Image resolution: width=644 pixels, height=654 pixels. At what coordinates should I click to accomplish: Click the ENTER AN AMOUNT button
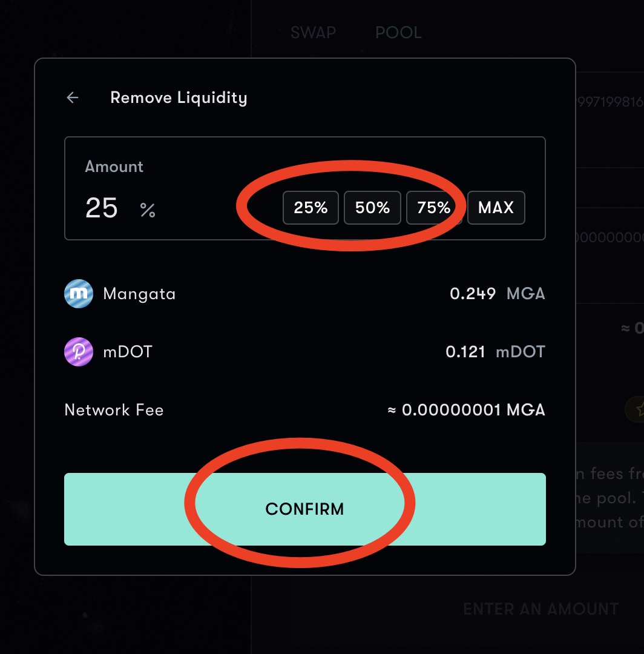pos(540,609)
